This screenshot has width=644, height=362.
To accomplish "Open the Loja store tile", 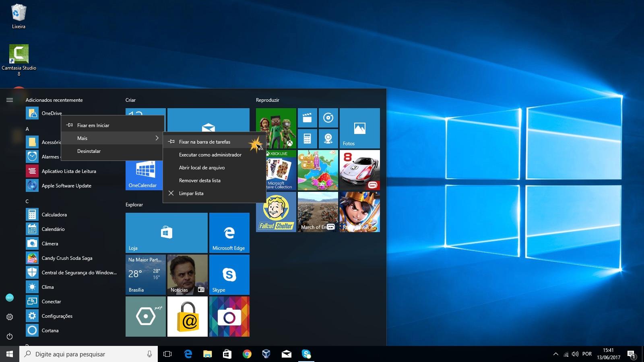I will (x=166, y=233).
